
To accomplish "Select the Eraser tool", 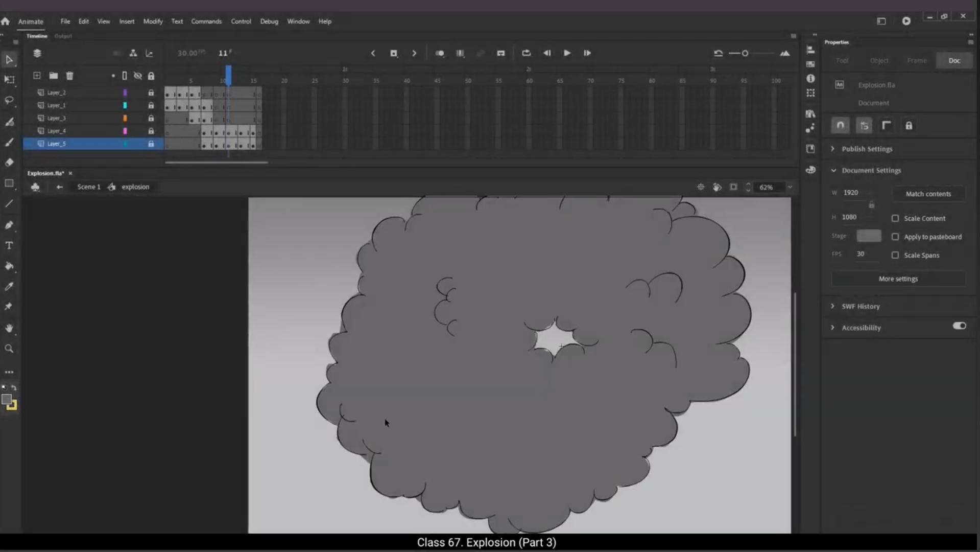I will point(9,163).
